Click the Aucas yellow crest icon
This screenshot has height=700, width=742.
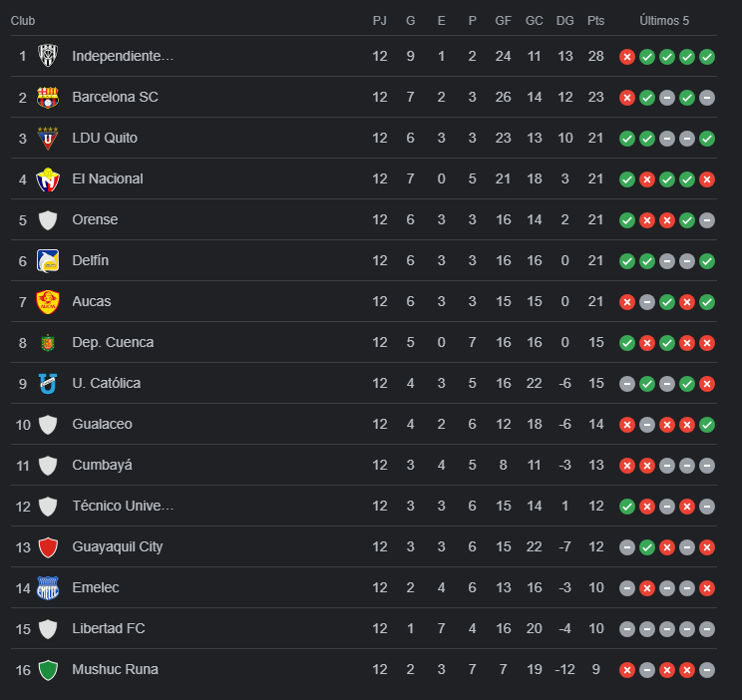click(47, 301)
